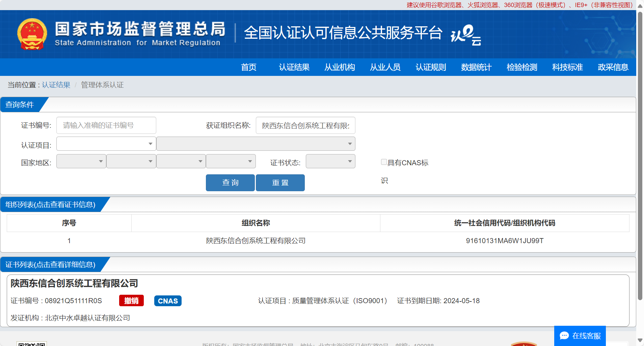
Task: Click the scrollbar down arrow
Action: [640, 340]
